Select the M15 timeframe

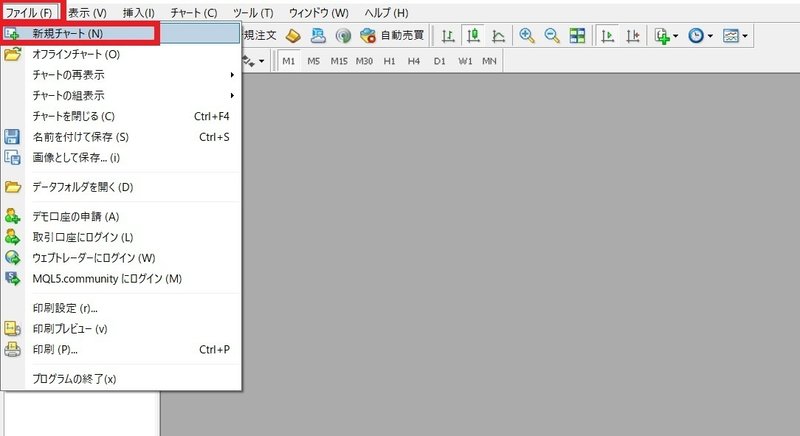pos(339,61)
